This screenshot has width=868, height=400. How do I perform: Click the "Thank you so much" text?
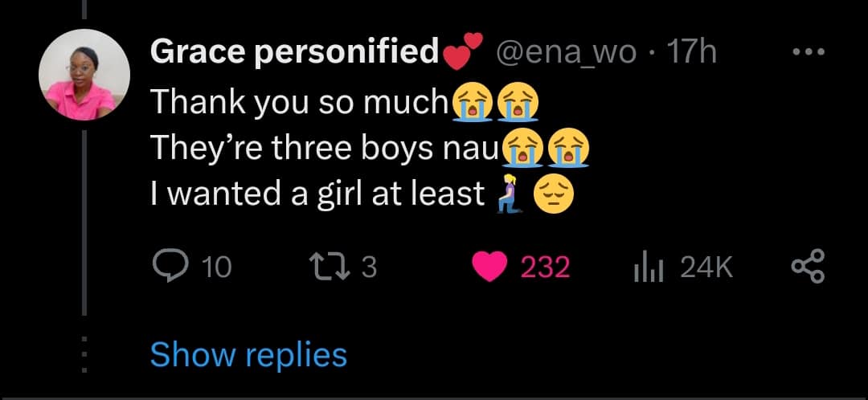298,103
